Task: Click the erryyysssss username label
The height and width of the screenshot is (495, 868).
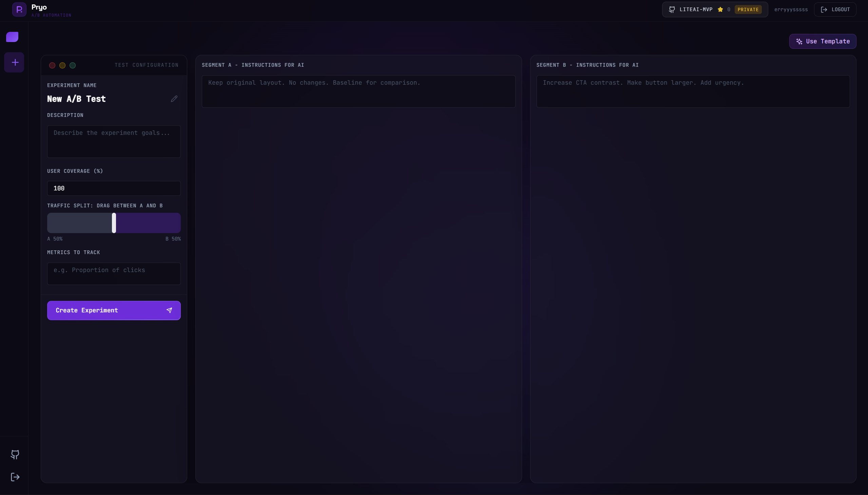Action: [791, 9]
